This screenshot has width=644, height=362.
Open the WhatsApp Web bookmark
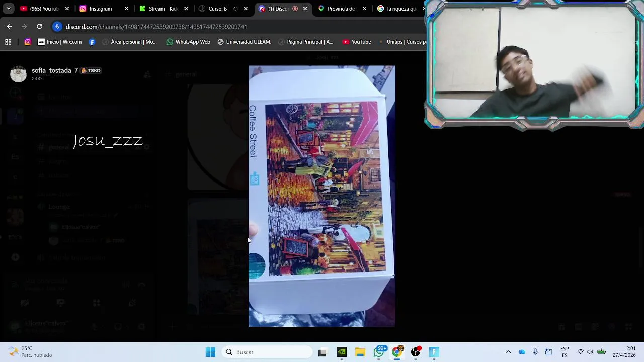click(188, 42)
